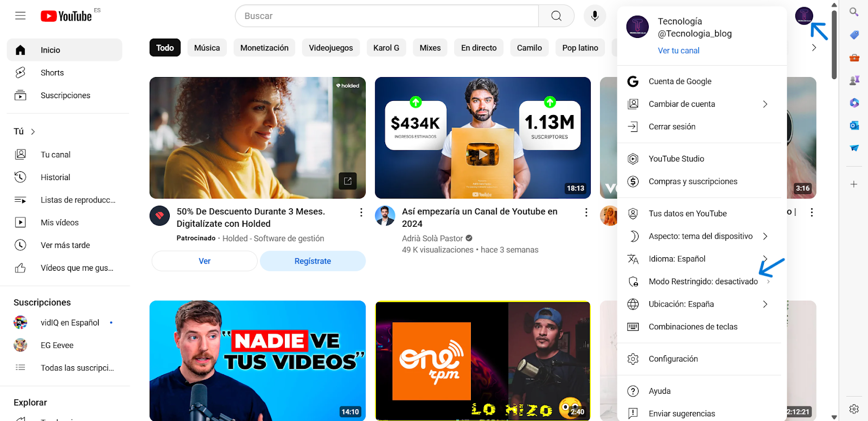Screen dimensions: 868x421
Task: Open Configuración from the account menu
Action: coord(701,359)
